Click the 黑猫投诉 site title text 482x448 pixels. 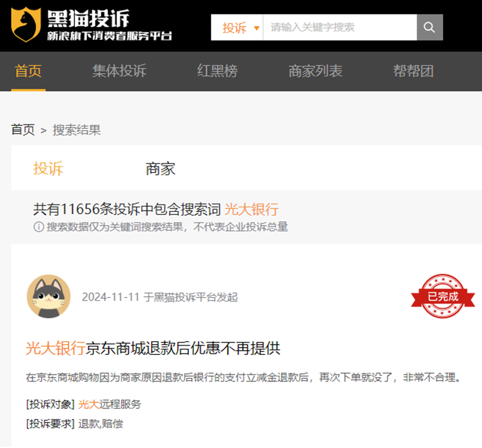point(88,19)
